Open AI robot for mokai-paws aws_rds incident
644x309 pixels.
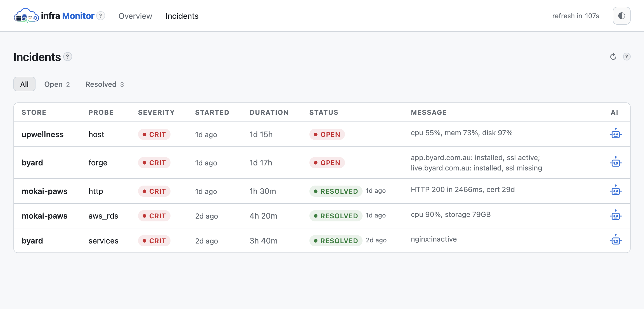(615, 216)
